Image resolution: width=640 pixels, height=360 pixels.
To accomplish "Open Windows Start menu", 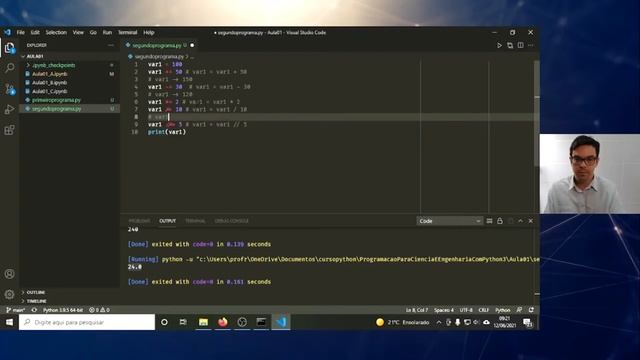I will click(9, 322).
